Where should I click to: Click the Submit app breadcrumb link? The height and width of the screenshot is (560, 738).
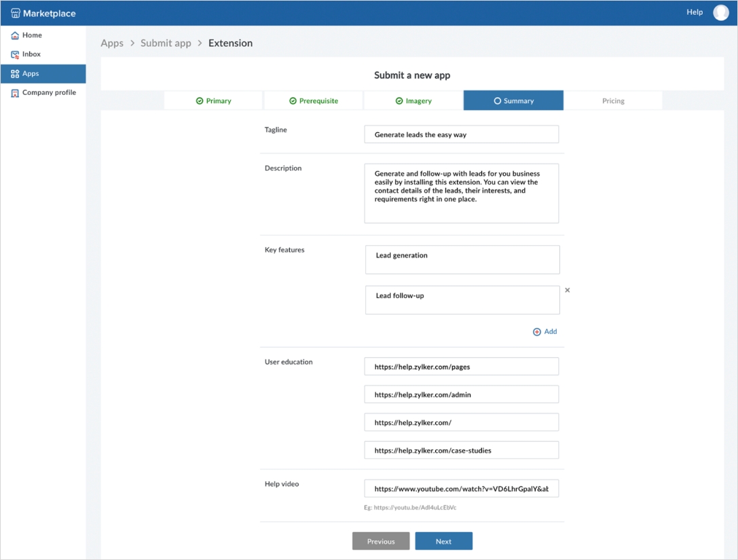tap(166, 43)
